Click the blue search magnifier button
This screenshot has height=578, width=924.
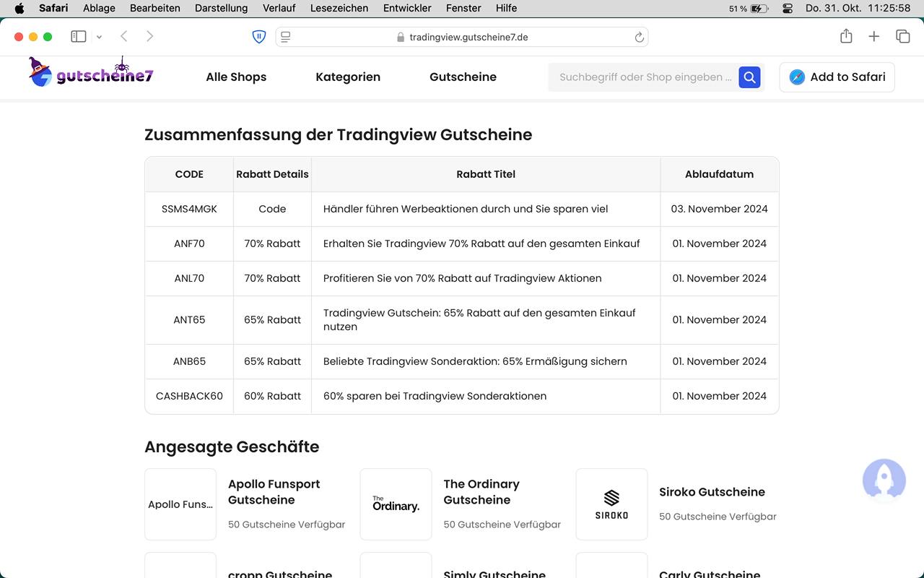[x=749, y=77]
